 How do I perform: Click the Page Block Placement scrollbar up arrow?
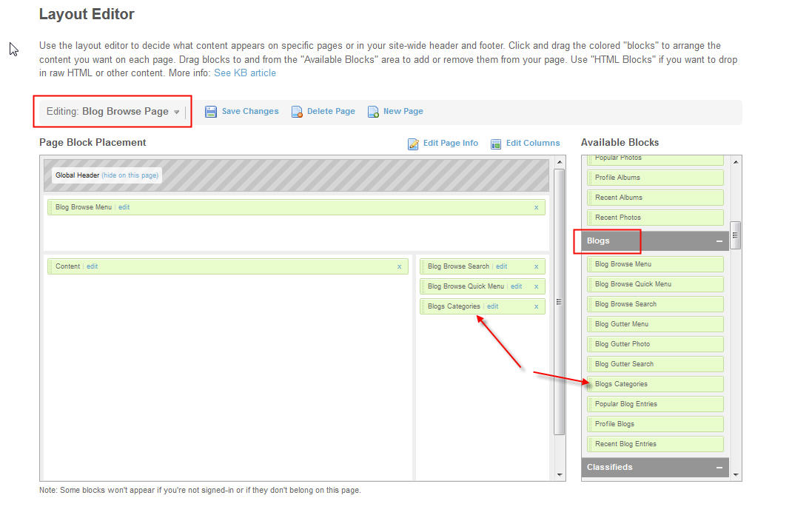coord(559,162)
